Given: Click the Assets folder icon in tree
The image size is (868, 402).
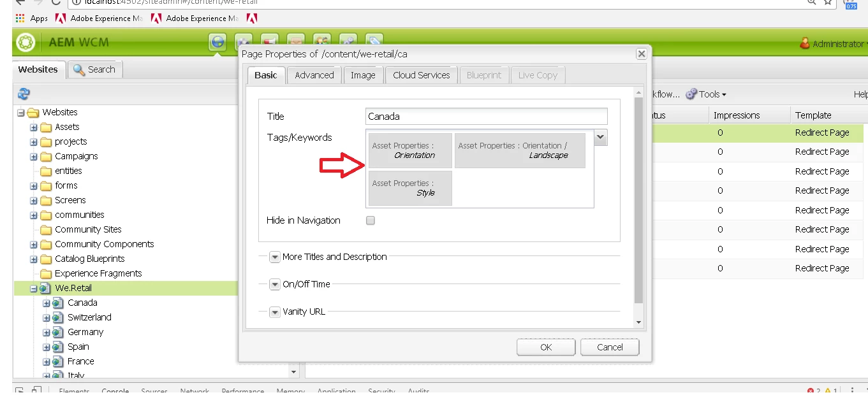Looking at the screenshot, I should (46, 127).
